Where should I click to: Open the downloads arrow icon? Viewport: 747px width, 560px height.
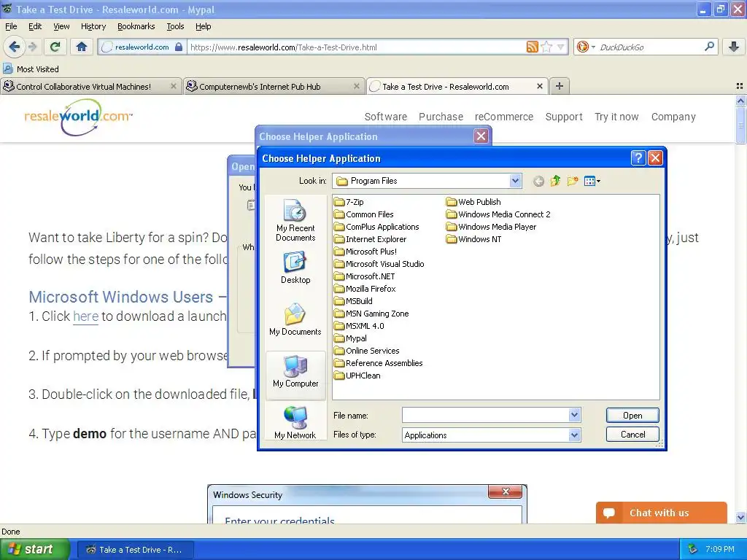click(734, 47)
